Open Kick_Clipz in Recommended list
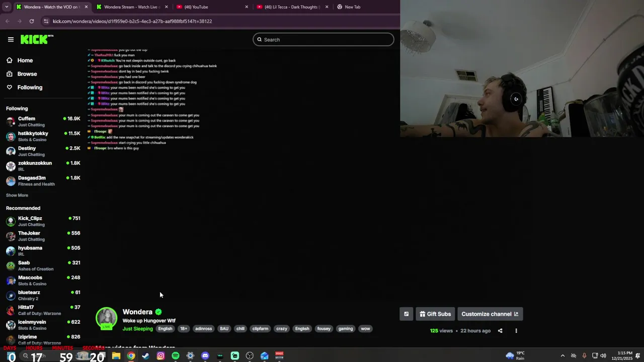Screen dimensions: 644x362 click(x=43, y=221)
